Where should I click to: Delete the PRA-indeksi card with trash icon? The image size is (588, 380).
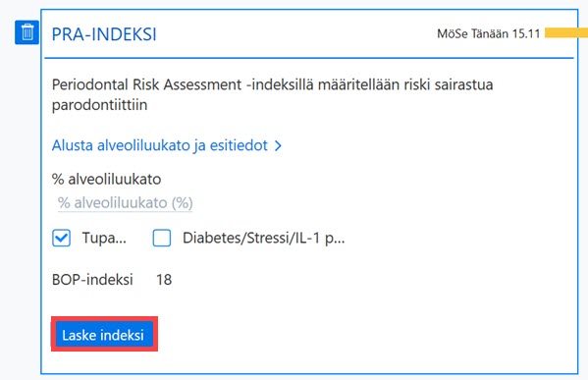click(x=27, y=32)
